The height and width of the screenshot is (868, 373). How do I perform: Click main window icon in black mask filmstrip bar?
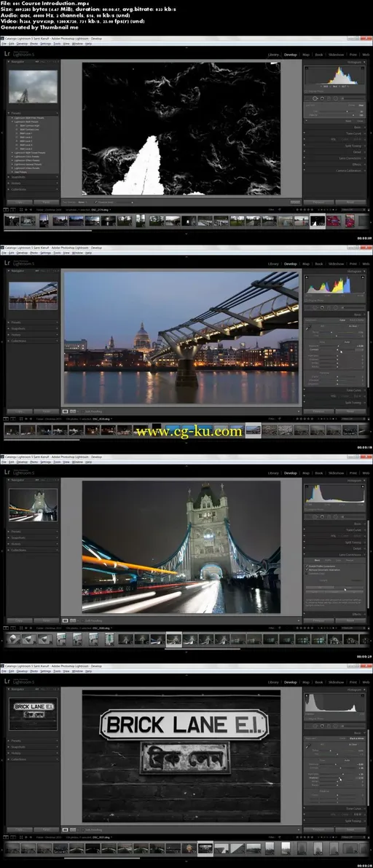pyautogui.click(x=6, y=210)
